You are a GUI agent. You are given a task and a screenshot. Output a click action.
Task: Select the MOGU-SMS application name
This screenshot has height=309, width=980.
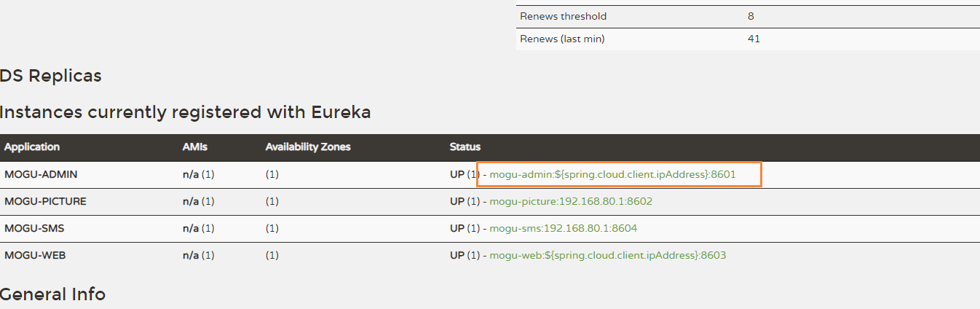click(x=34, y=229)
